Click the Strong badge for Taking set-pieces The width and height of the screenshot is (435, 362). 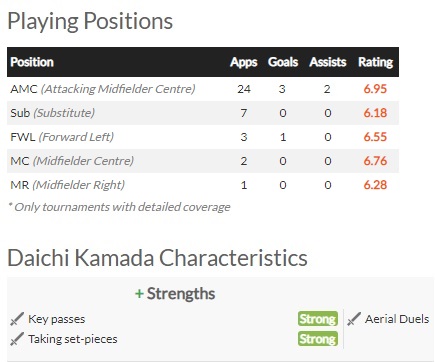coord(318,339)
